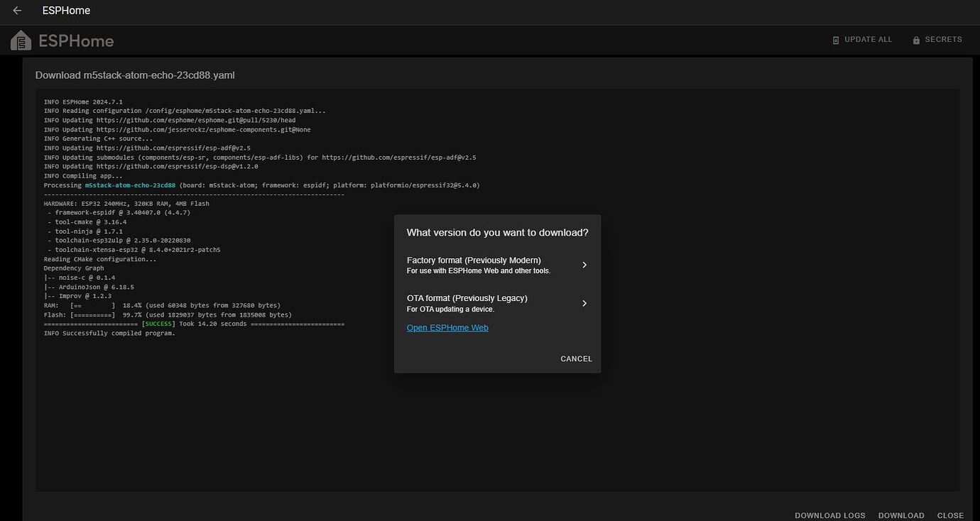Cancel the download version dialog
This screenshot has height=521, width=980.
(576, 358)
